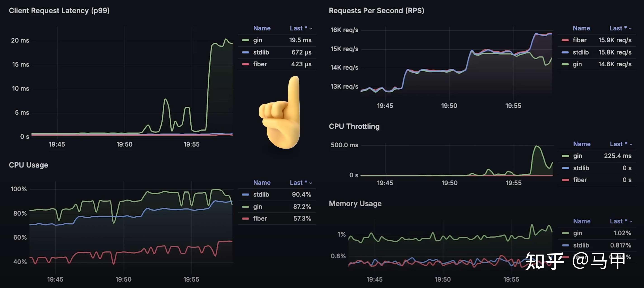Click stdlib blue swatch in CPU Usage legend
The width and height of the screenshot is (644, 288).
(245, 194)
